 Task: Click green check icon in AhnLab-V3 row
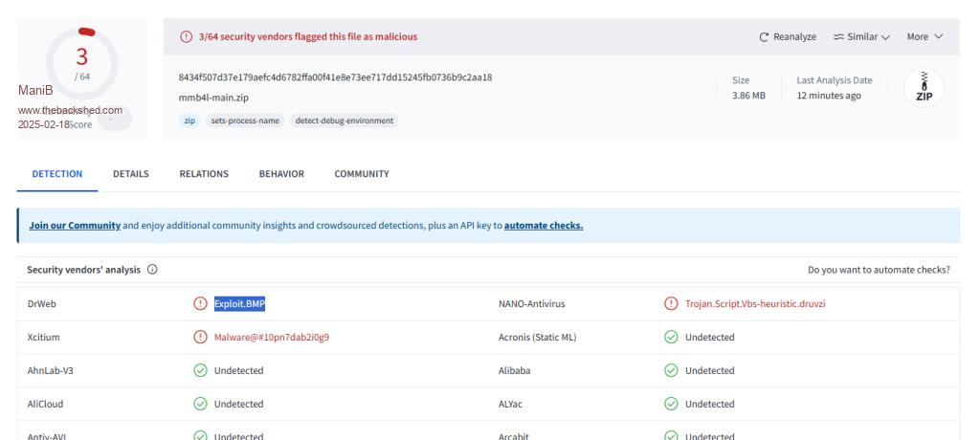tap(200, 371)
